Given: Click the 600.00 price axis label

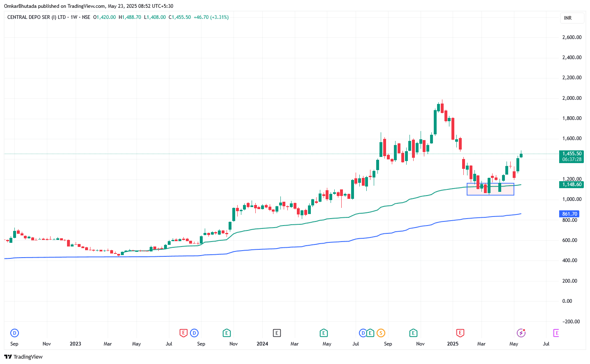Looking at the screenshot, I should (570, 240).
